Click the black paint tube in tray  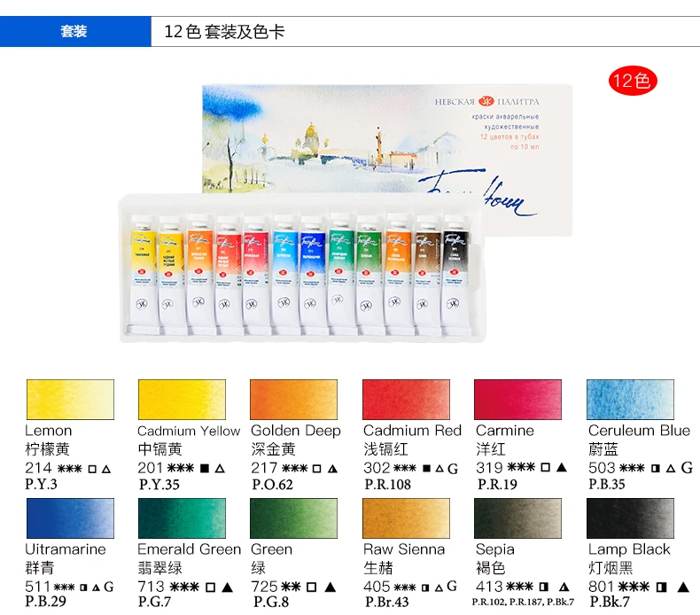pos(455,274)
